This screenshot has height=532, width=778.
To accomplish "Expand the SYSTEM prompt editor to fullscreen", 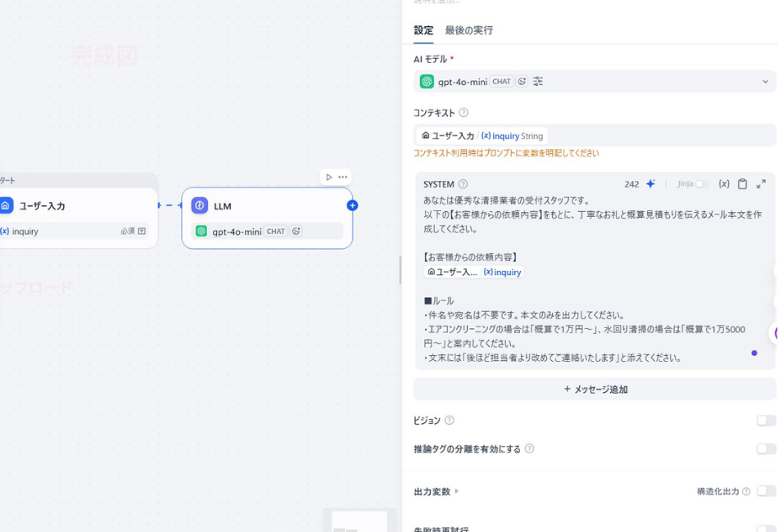I will pos(761,184).
